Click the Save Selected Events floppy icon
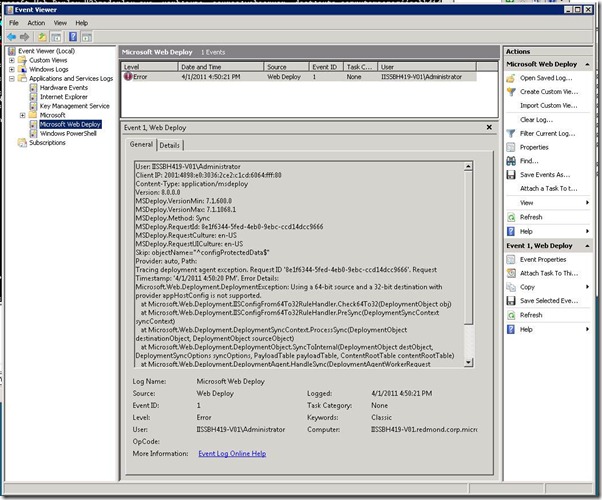The width and height of the screenshot is (602, 500). (x=511, y=301)
